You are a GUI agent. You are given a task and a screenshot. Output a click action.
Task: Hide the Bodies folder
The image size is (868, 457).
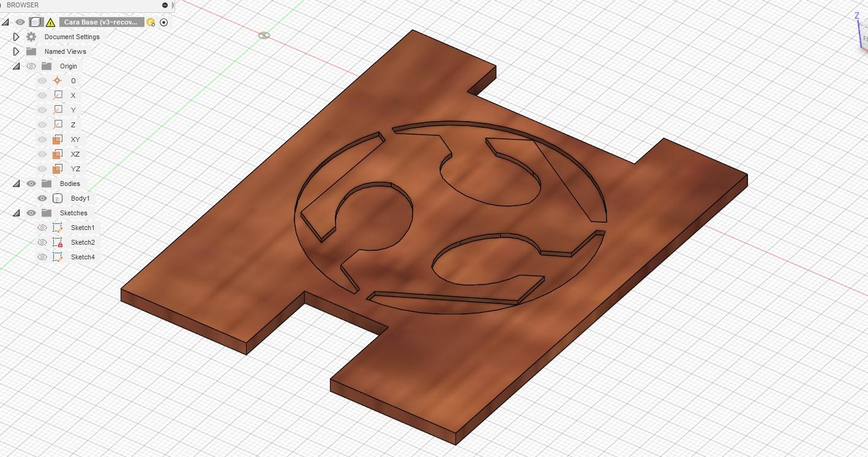31,184
